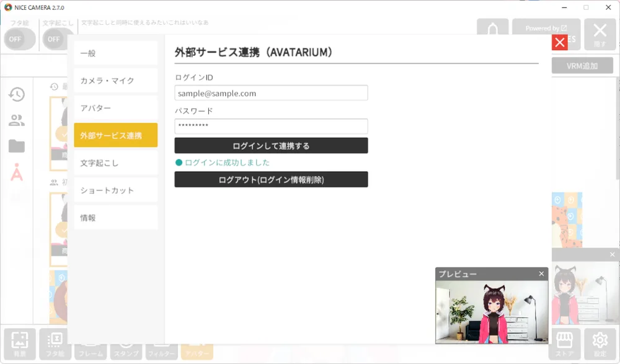Open the 設定 gear button

click(x=600, y=344)
